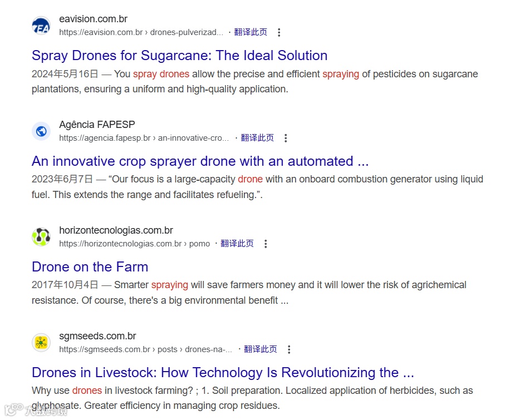Open three-dot menu for sgmseeds result
The image size is (515, 420).
[289, 349]
